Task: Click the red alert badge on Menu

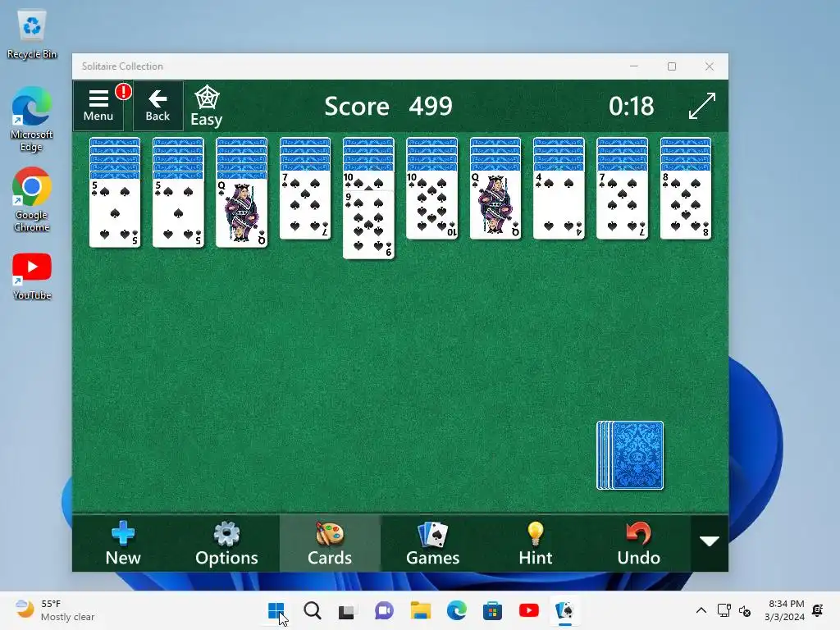Action: (123, 92)
